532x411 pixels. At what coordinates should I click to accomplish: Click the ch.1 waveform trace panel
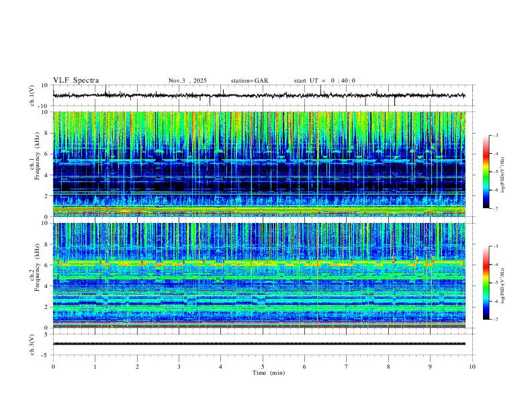click(x=263, y=95)
